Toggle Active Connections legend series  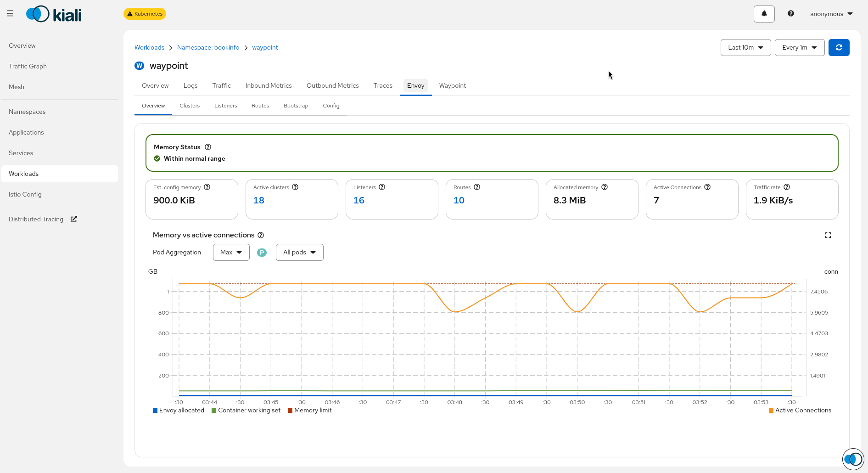tap(800, 411)
